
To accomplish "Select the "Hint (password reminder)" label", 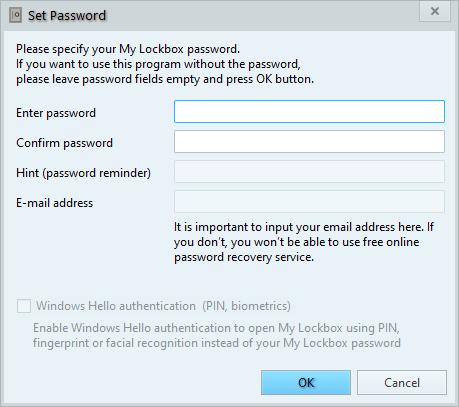I will coord(83,173).
